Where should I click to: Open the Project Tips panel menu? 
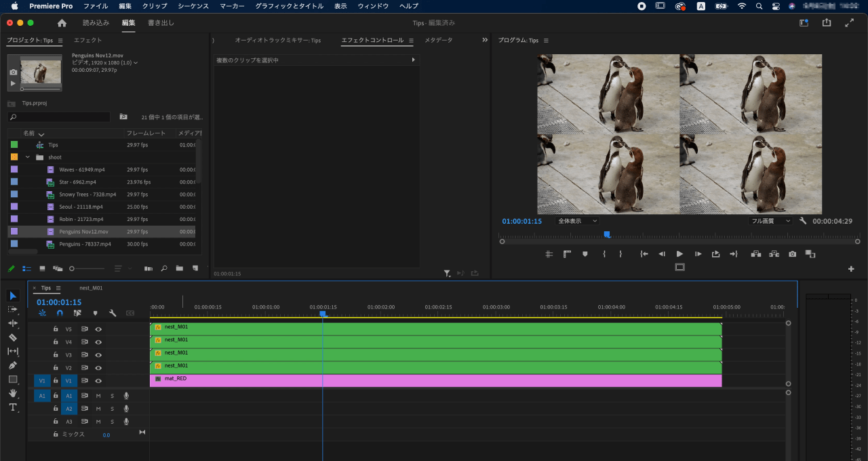[x=60, y=41]
